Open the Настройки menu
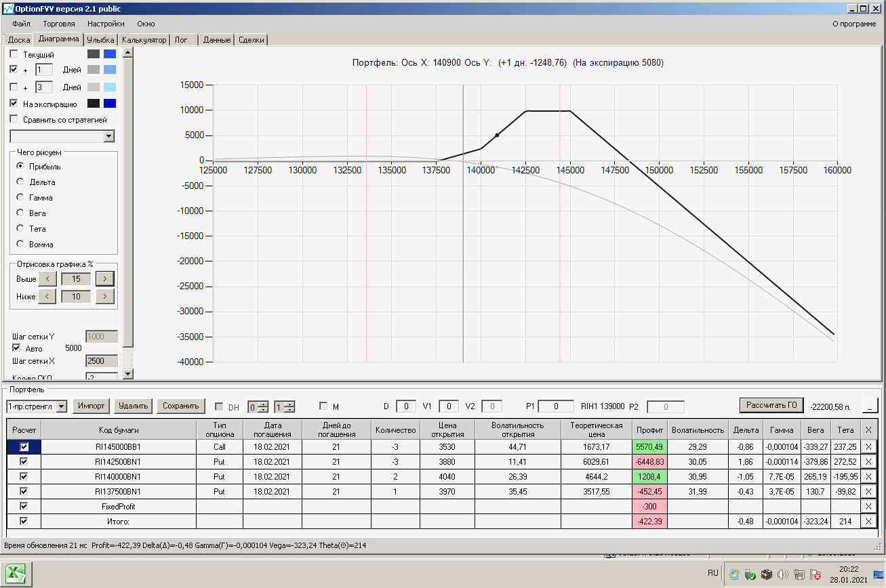886x588 pixels. 106,24
